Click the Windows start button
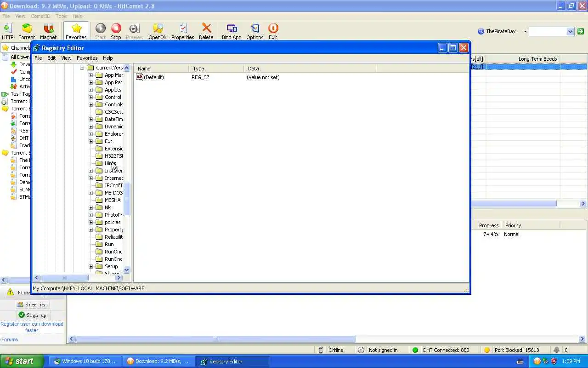588x368 pixels. [22, 361]
